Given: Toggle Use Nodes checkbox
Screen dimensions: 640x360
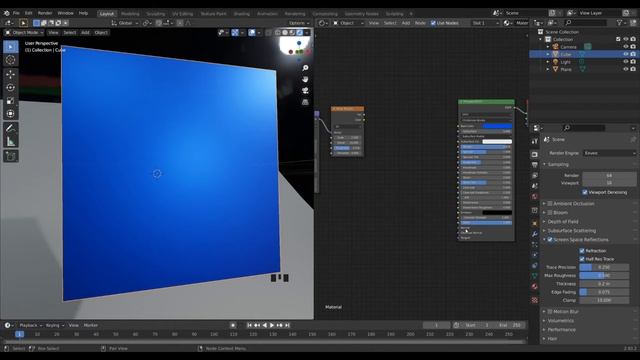Looking at the screenshot, I should (433, 23).
